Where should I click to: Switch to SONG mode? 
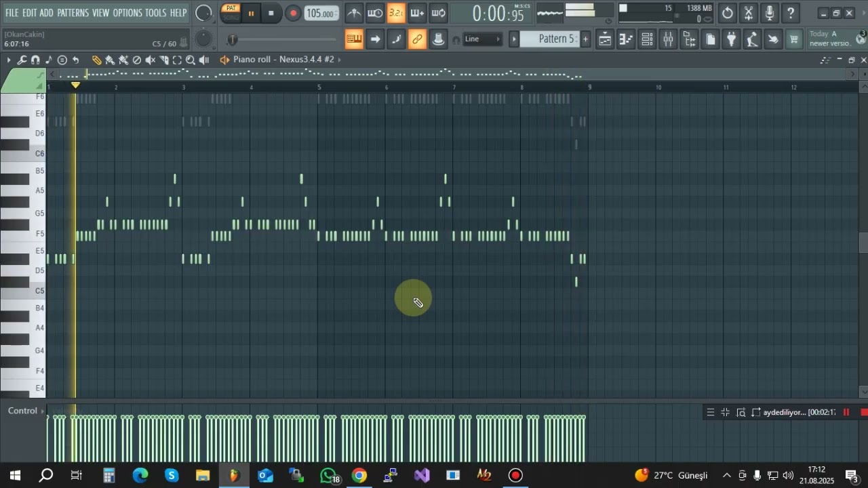[231, 17]
